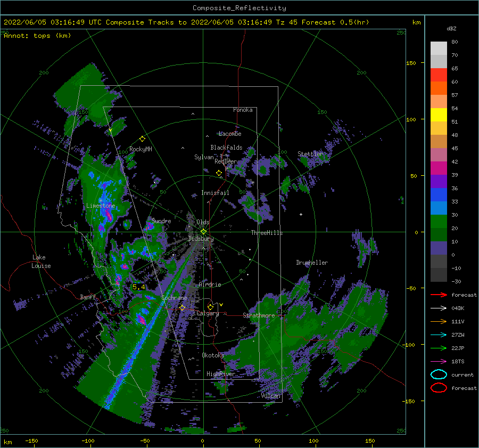Click the Didsbury town label
The width and height of the screenshot is (479, 448).
pyautogui.click(x=201, y=239)
